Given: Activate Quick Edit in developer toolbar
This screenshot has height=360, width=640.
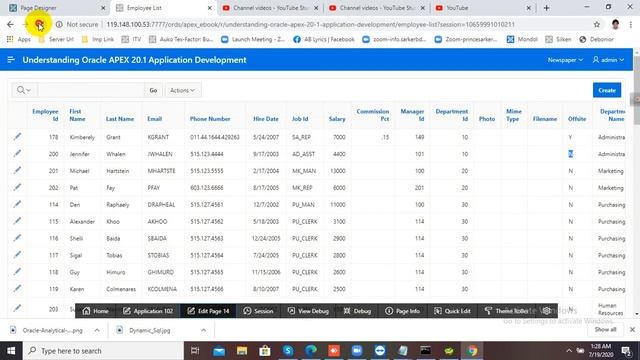Looking at the screenshot, I should coord(452,311).
